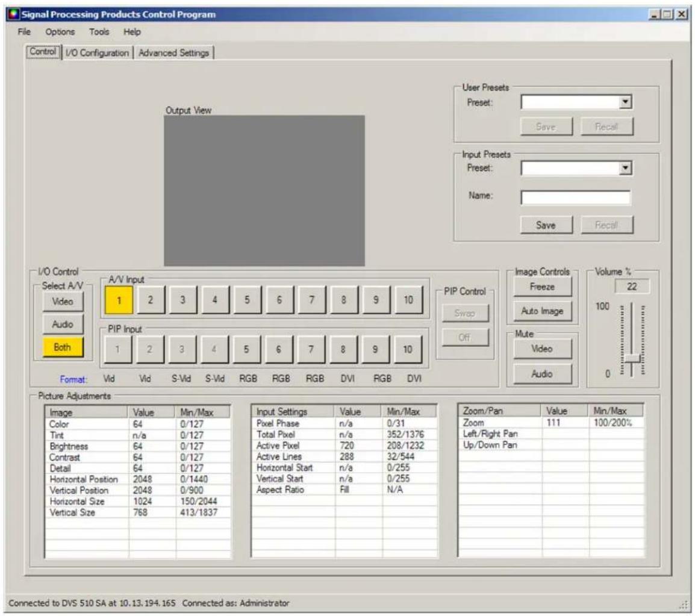Screen dimensions: 695x616
Task: Select A/V Input 5
Action: 248,300
